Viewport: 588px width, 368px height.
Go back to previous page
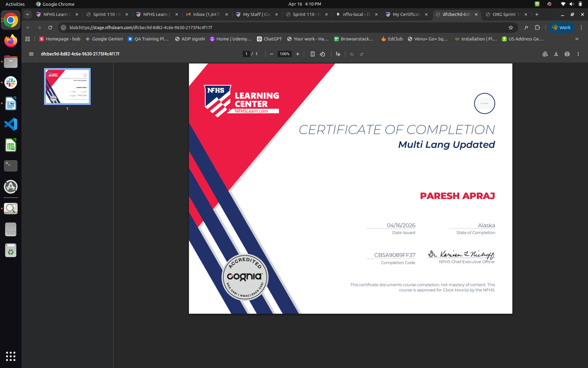coord(28,28)
